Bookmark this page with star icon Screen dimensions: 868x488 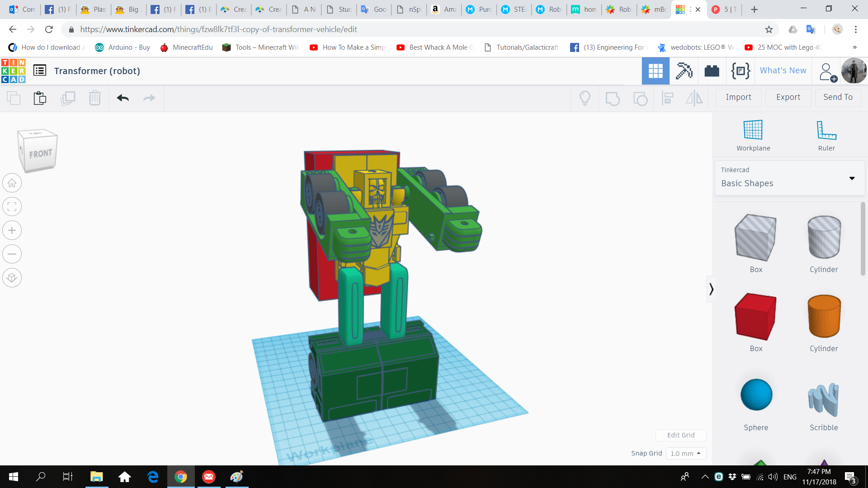[769, 29]
